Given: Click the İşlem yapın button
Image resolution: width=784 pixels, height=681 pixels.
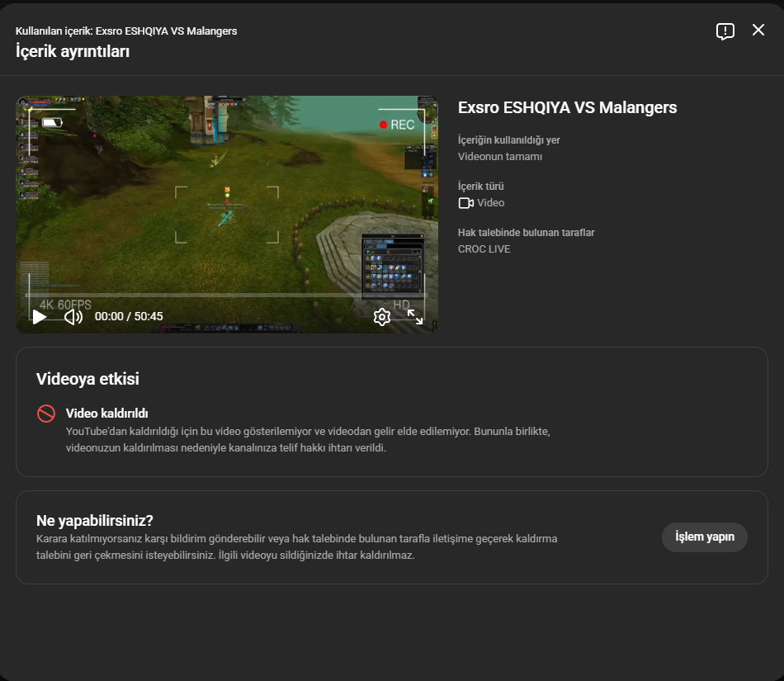Looking at the screenshot, I should click(705, 537).
